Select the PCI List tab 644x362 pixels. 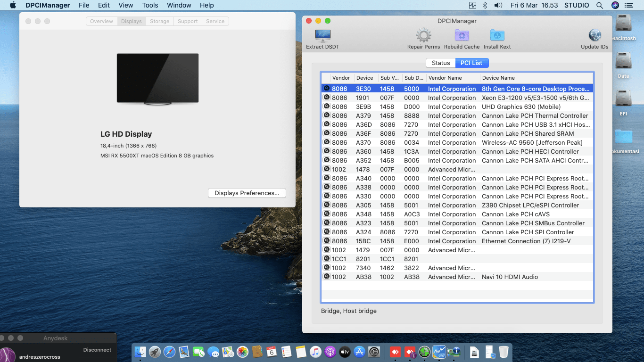point(471,63)
